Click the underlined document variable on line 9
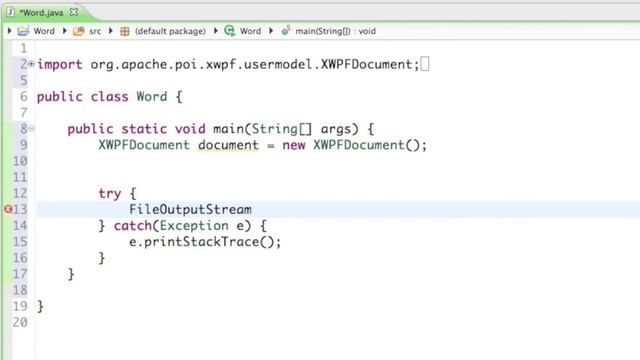This screenshot has width=640, height=360. (229, 145)
